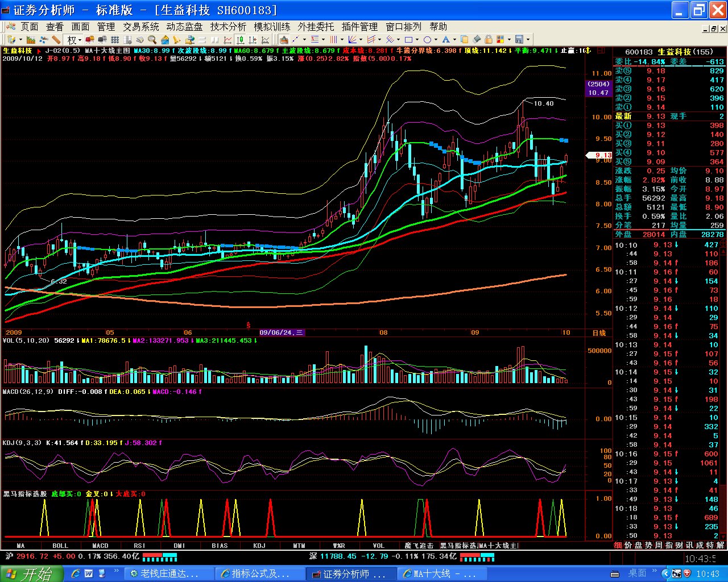The height and width of the screenshot is (582, 728).
Task: Click the yellow bell alert icon
Action: 177,40
